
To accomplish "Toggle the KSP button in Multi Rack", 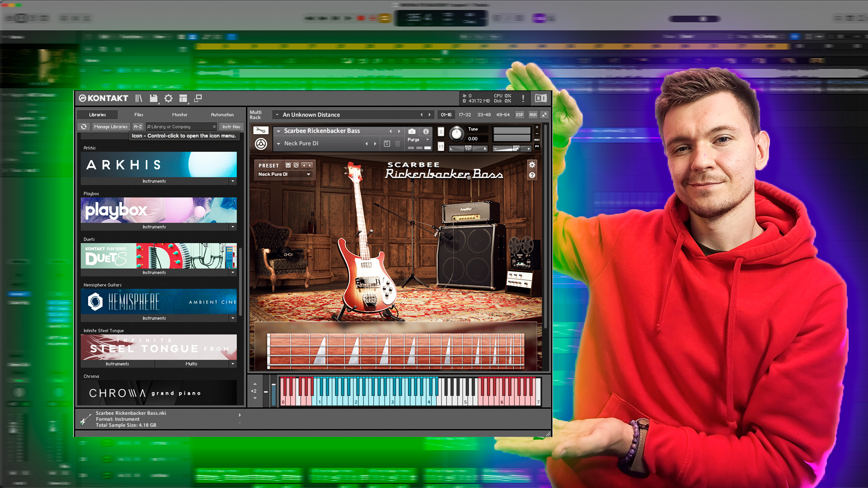I will coord(519,115).
